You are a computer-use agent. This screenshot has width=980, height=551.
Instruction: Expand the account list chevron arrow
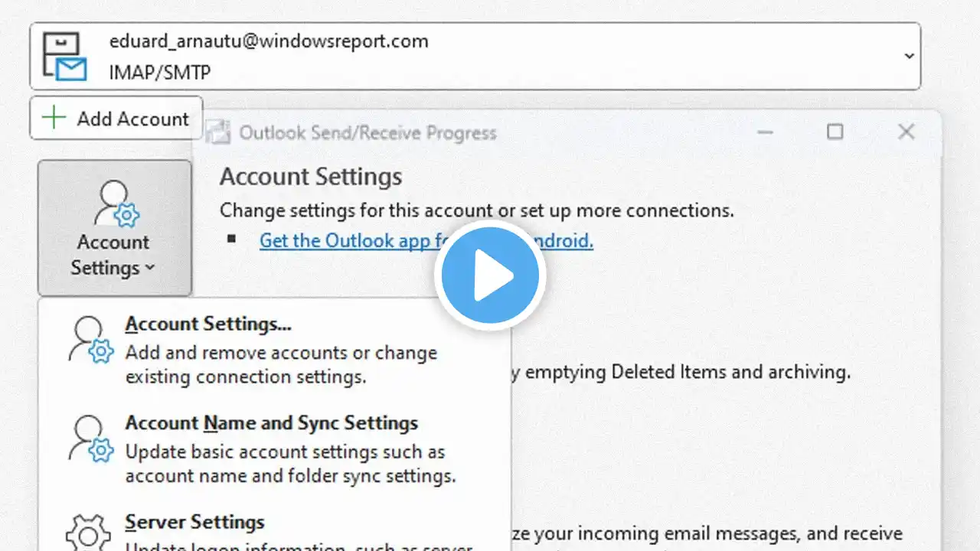tap(909, 56)
